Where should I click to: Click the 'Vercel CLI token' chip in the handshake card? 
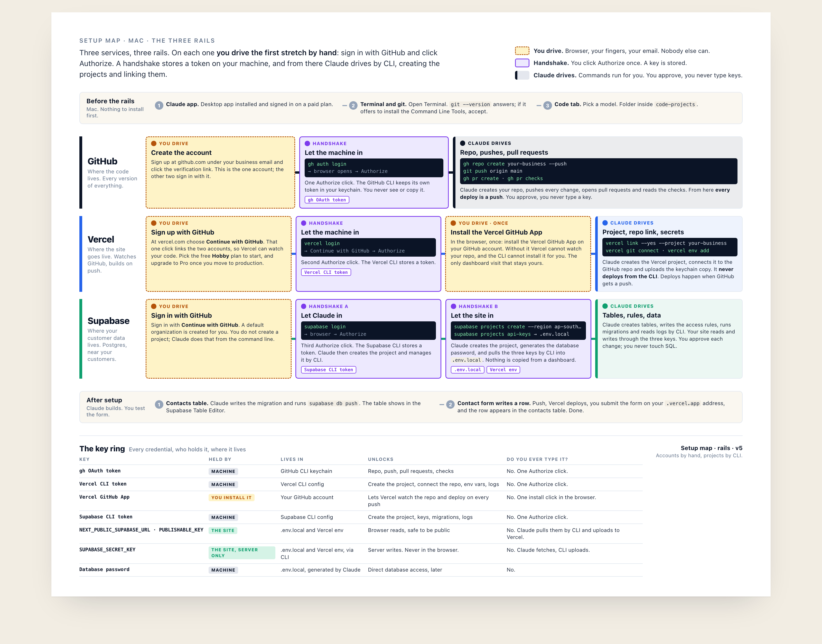pyautogui.click(x=326, y=272)
